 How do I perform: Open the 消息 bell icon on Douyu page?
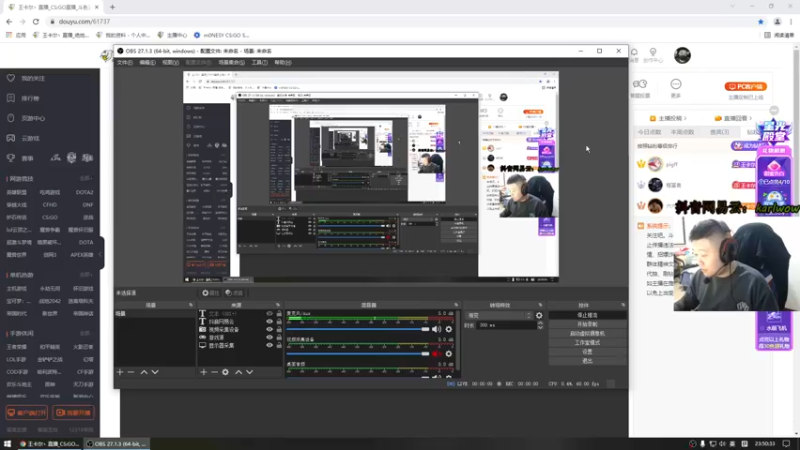point(634,52)
